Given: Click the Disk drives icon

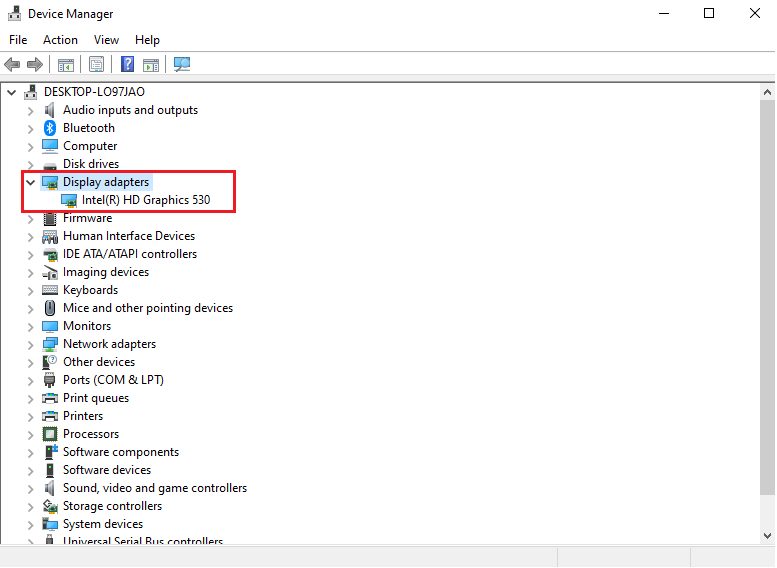Looking at the screenshot, I should click(x=50, y=165).
